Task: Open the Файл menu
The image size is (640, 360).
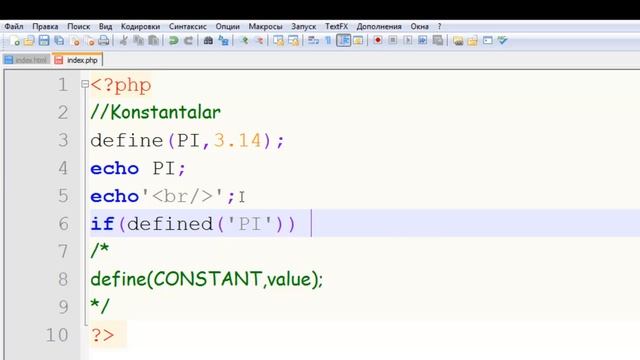Action: [14, 27]
